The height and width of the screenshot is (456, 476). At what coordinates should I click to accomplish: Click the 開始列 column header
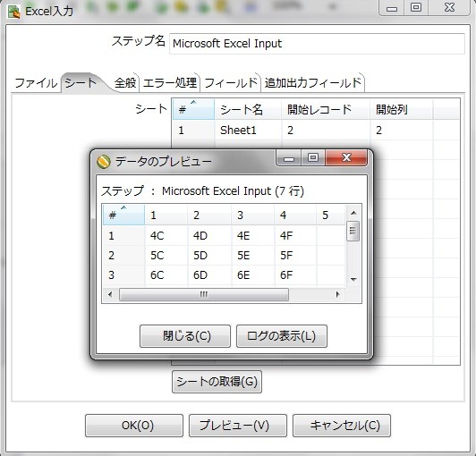coord(402,109)
